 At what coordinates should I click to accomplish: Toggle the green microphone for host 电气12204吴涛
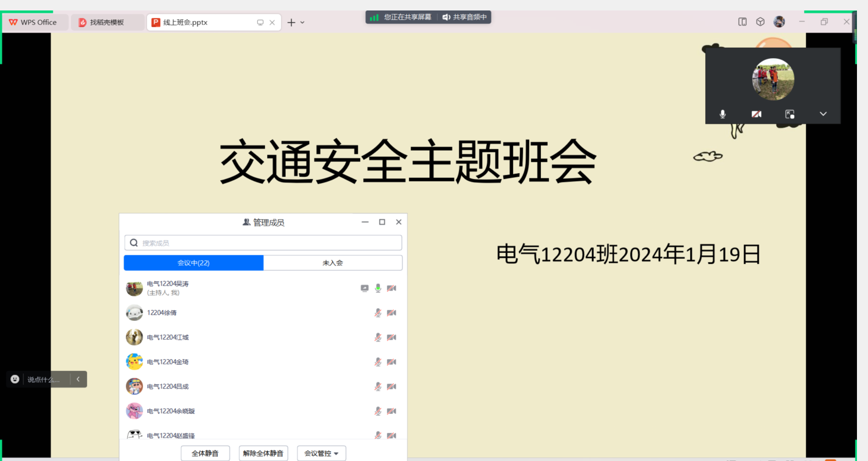tap(378, 288)
